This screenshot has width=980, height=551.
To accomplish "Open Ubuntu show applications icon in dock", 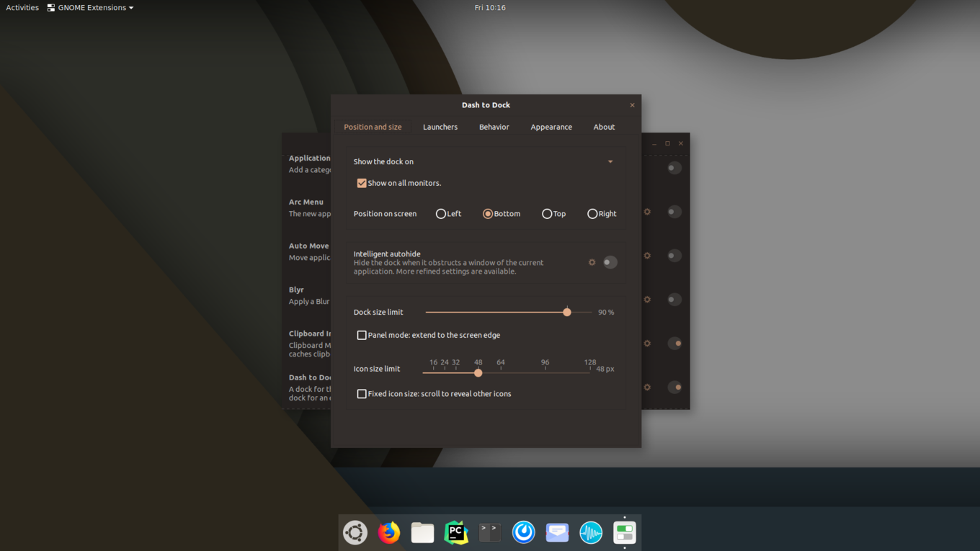I will 355,532.
